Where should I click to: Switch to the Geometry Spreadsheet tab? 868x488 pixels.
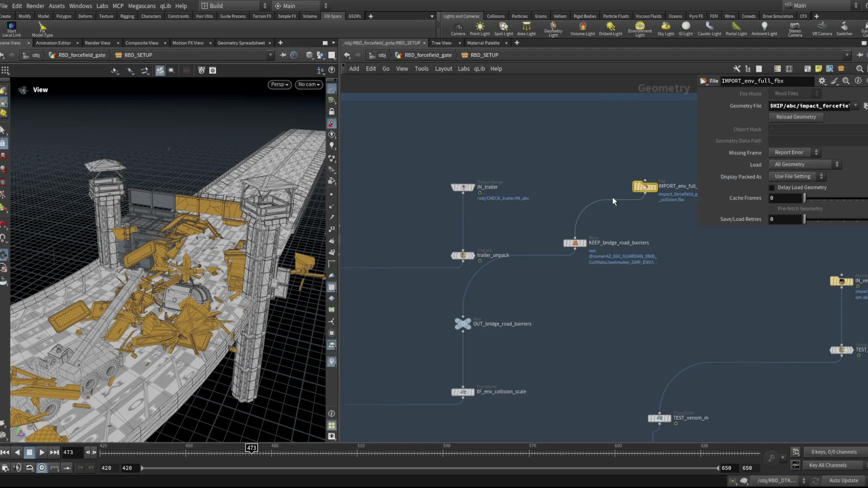241,43
